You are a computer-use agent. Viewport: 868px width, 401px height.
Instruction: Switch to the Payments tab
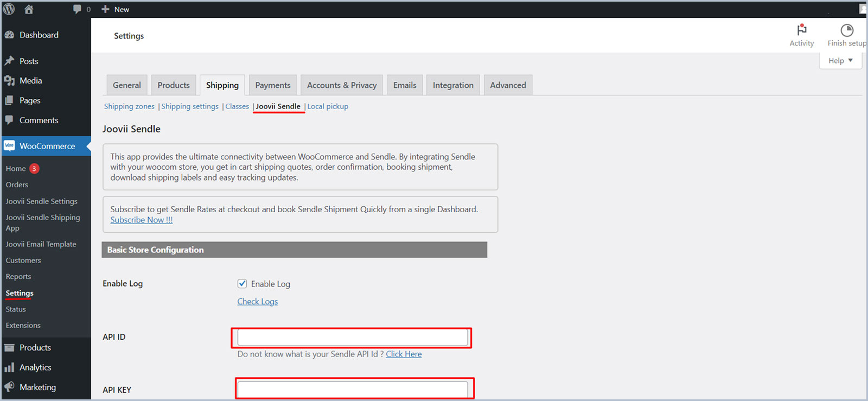(272, 85)
